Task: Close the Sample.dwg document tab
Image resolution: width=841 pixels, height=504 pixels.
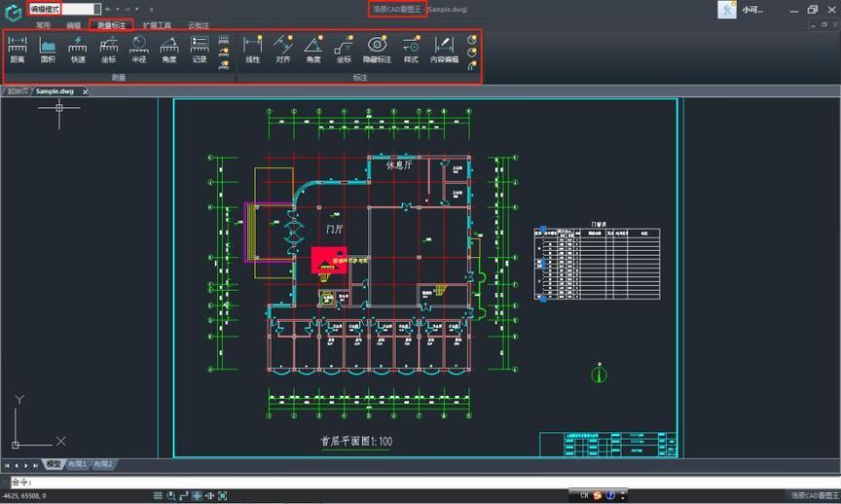Action: pos(85,91)
